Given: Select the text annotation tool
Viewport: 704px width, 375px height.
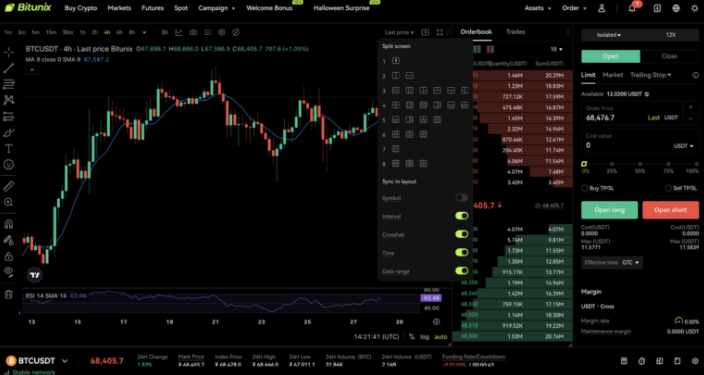Looking at the screenshot, I should point(9,149).
